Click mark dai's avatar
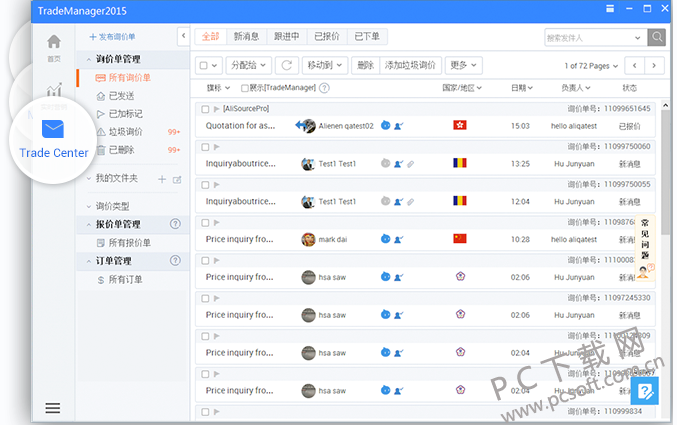The width and height of the screenshot is (677, 425). tap(308, 239)
